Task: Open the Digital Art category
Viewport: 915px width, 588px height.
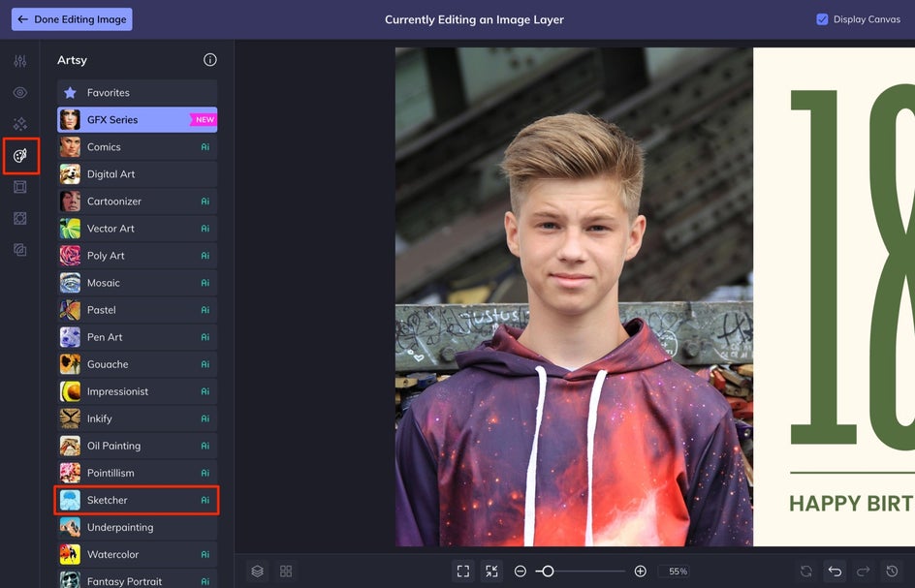Action: tap(137, 173)
